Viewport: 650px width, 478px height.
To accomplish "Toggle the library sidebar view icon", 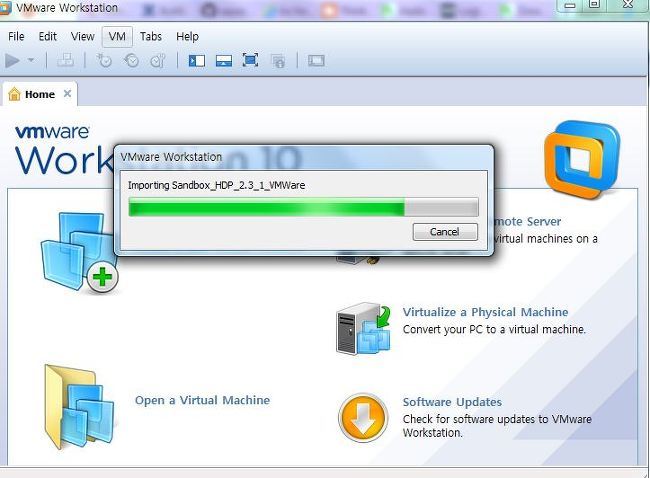I will pos(196,61).
